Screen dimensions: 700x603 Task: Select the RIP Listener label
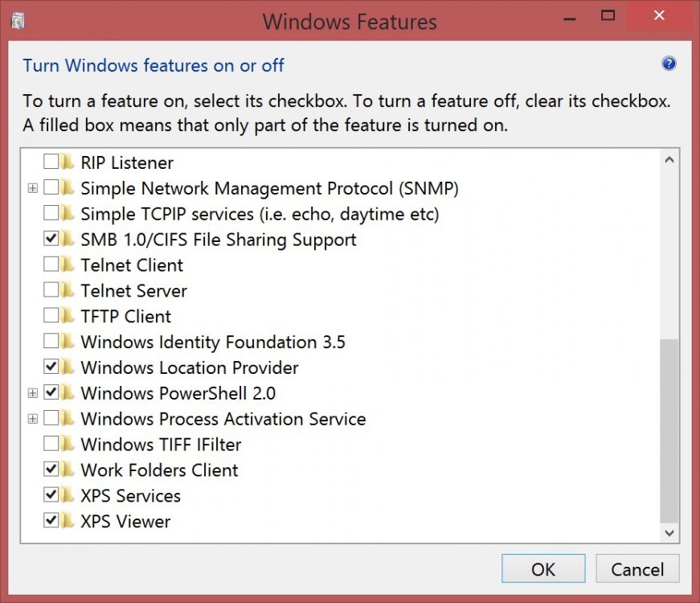[127, 162]
